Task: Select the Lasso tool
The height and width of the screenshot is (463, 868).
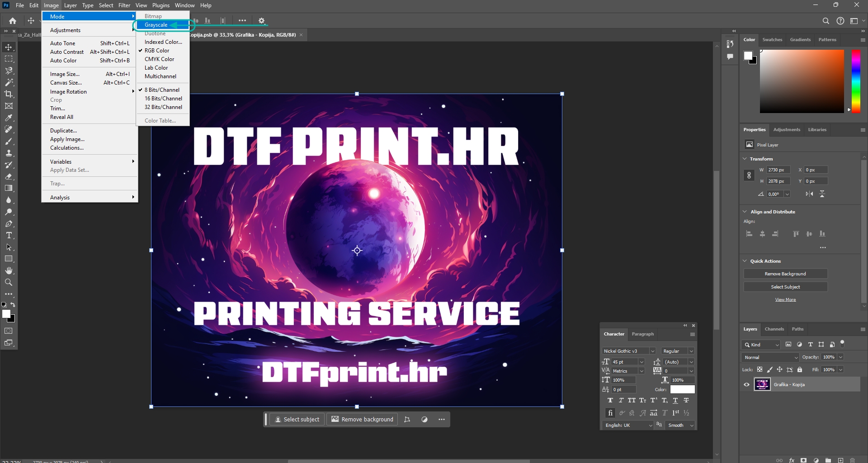Action: click(x=9, y=71)
